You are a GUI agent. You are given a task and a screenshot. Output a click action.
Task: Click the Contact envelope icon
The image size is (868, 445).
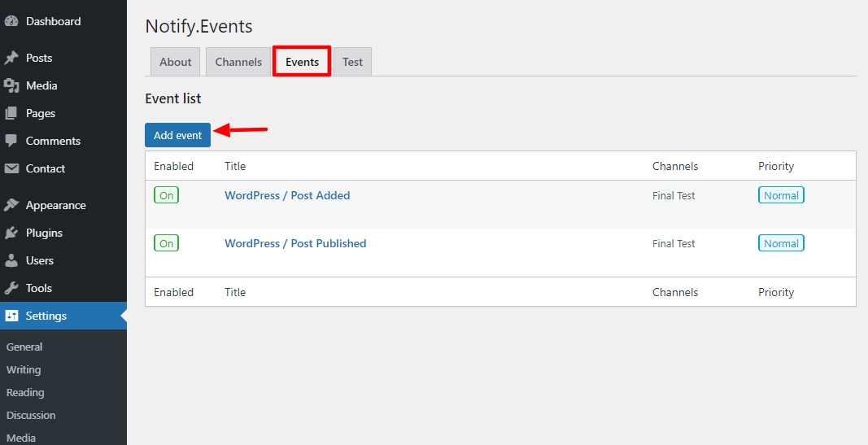(11, 169)
